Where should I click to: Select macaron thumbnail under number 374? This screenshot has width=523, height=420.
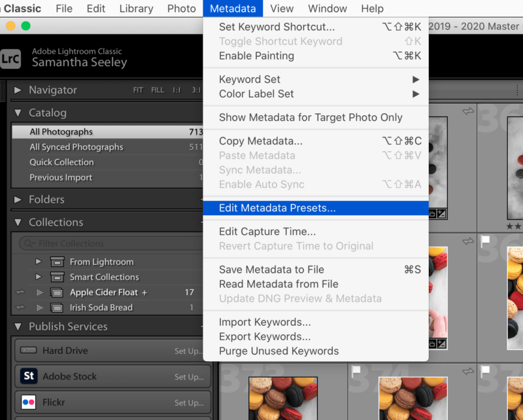point(413,398)
